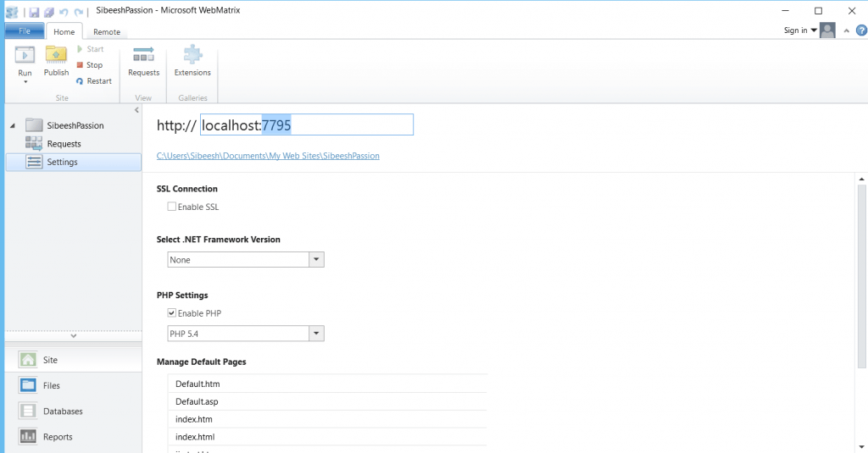
Task: Open the Run dropdown arrow
Action: pyautogui.click(x=25, y=82)
